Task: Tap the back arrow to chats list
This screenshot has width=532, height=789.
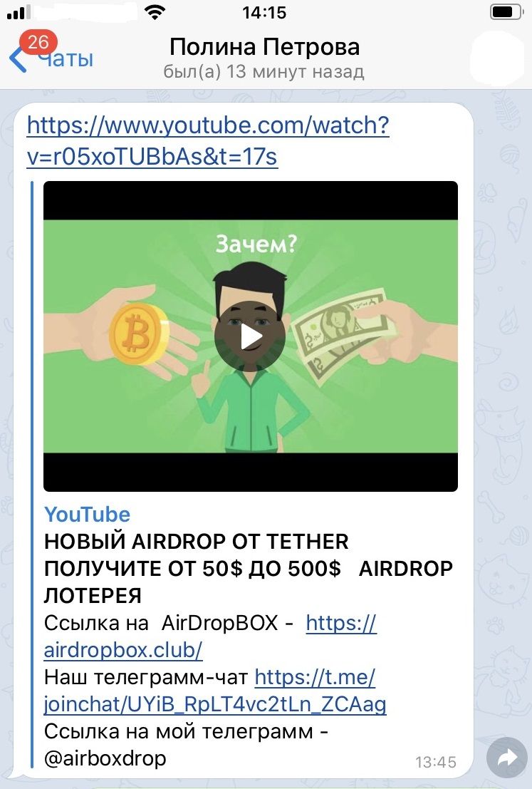Action: tap(17, 59)
